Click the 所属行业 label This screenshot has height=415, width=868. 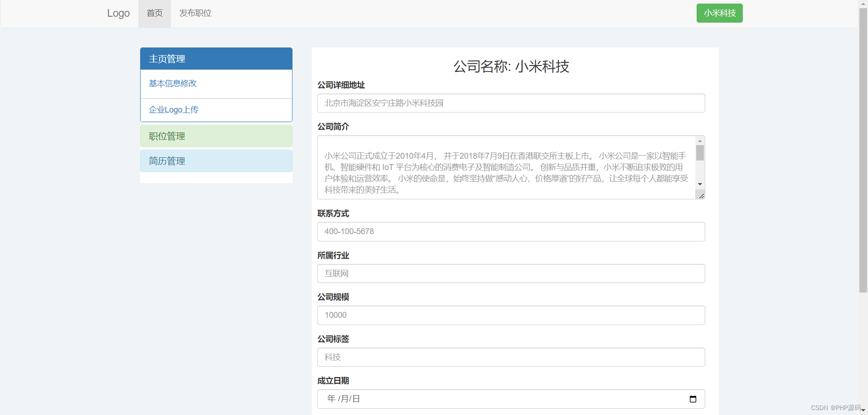click(x=333, y=255)
